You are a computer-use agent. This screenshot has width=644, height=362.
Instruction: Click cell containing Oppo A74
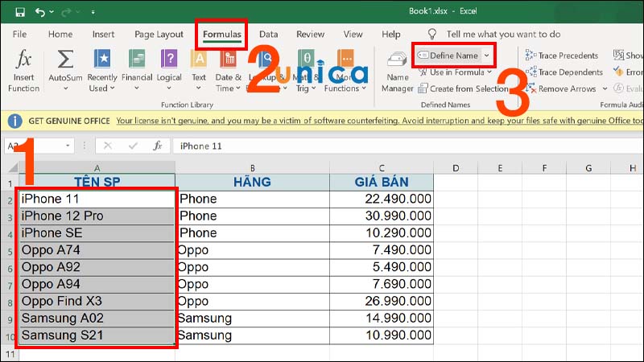point(97,250)
